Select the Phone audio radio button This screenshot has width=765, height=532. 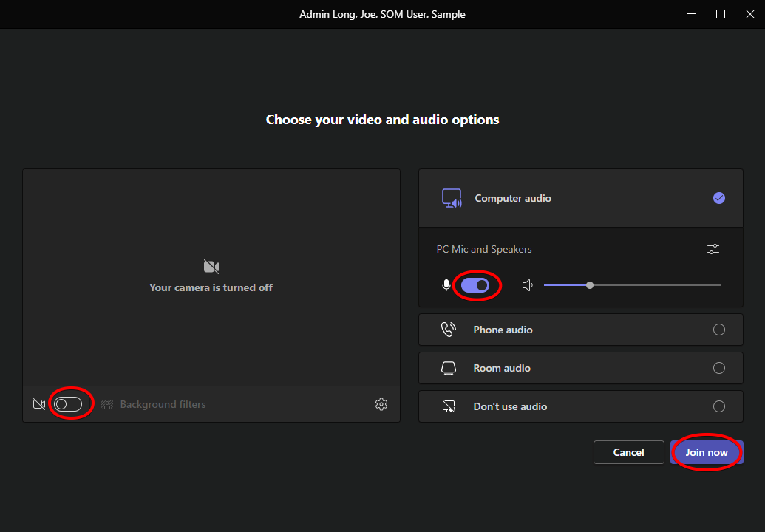(x=719, y=330)
